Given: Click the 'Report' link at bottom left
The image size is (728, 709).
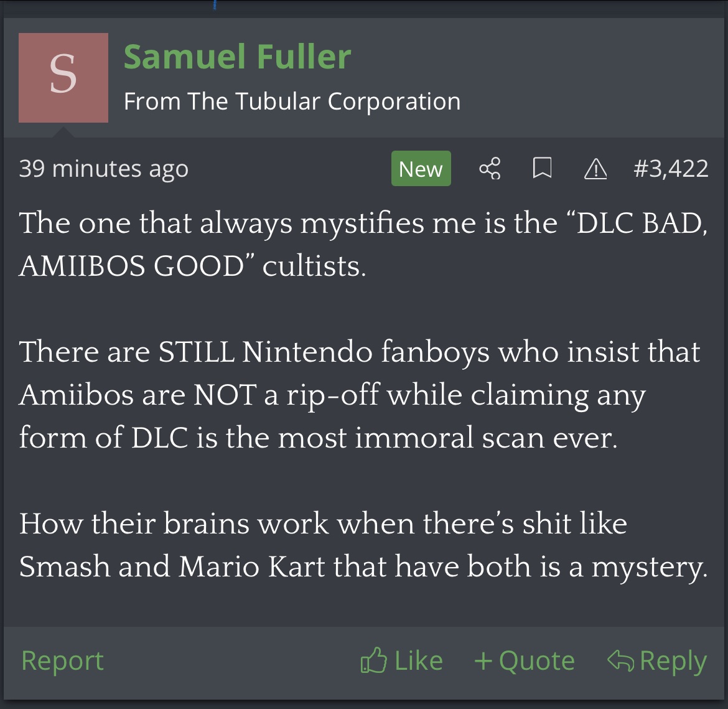Looking at the screenshot, I should tap(62, 660).
